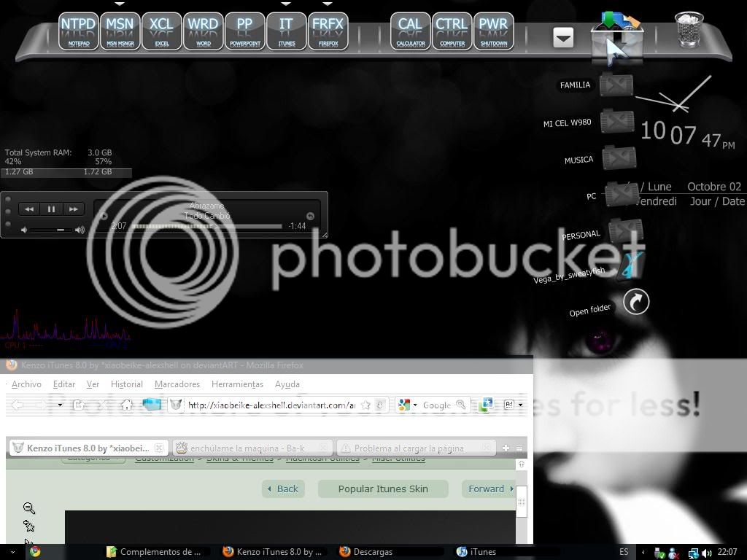747x560 pixels.
Task: Pause the song in the player widget
Action: coord(51,209)
